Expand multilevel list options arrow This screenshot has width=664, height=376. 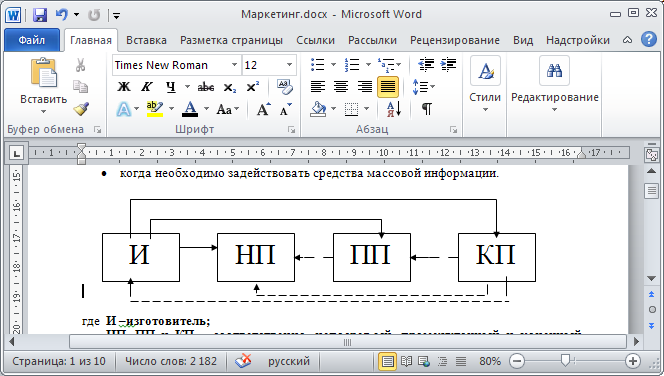point(398,65)
